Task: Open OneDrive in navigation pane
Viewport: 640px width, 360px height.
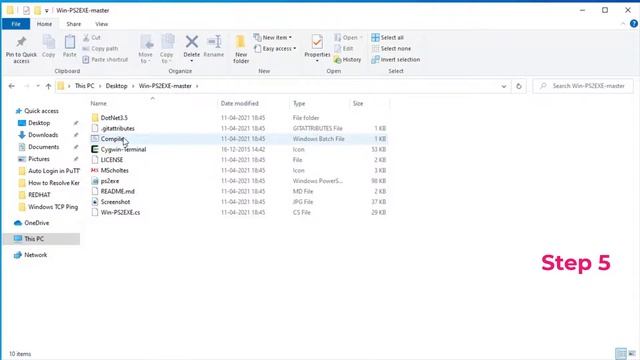Action: [x=37, y=223]
